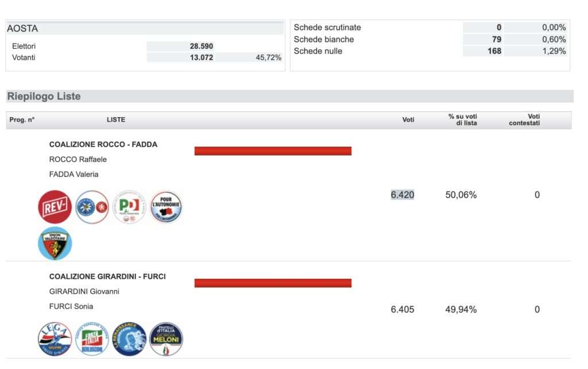Image resolution: width=588 pixels, height=369 pixels.
Task: Click the Forza Italia party logo
Action: point(92,339)
